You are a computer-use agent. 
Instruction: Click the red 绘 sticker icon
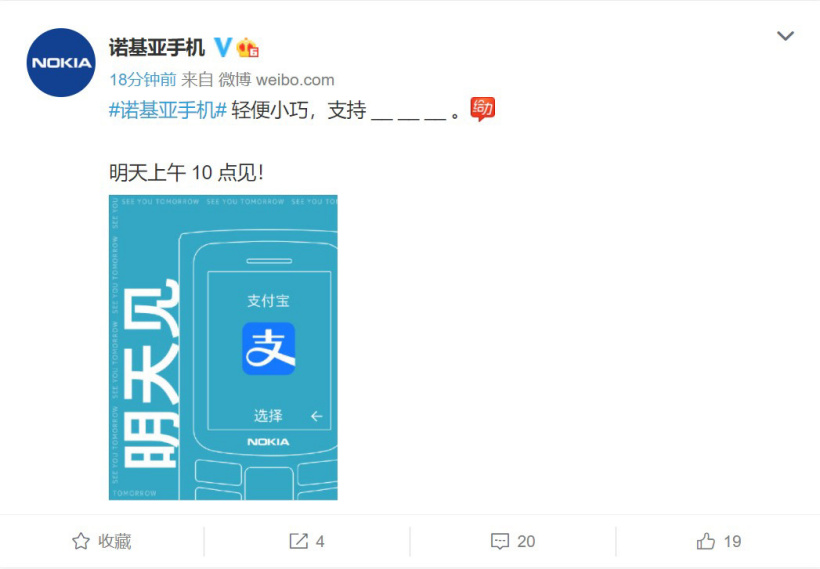[482, 109]
